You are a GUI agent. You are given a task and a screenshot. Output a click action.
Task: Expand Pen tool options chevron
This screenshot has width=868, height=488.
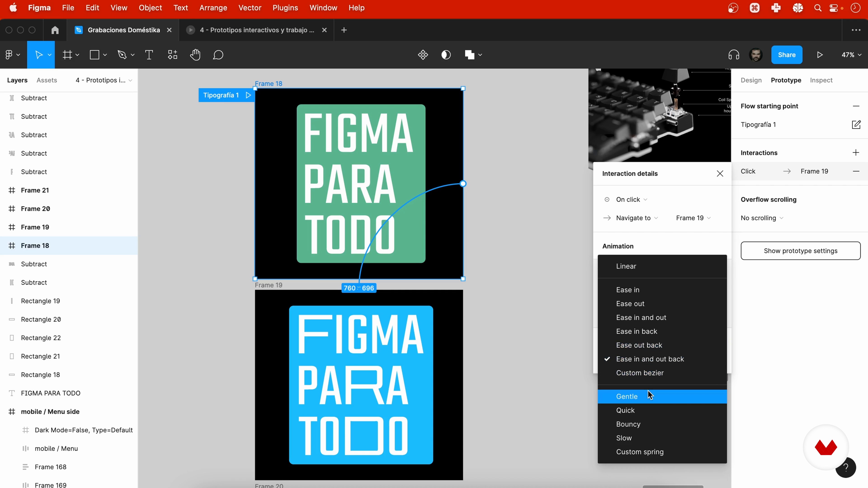pyautogui.click(x=133, y=55)
